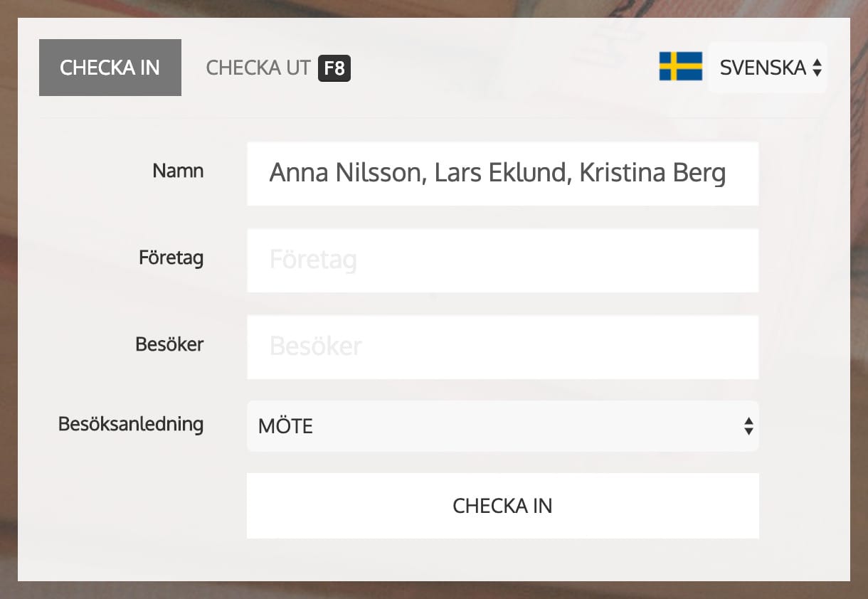Switch to the CHECKA UT tab
Viewport: 868px width, 599px height.
(x=258, y=68)
